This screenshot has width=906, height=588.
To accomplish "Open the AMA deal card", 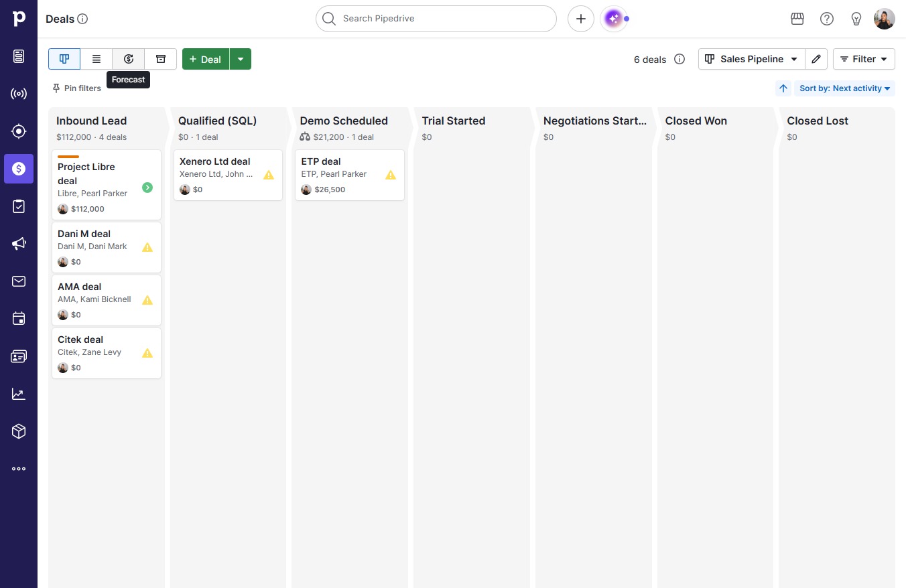I will [107, 301].
